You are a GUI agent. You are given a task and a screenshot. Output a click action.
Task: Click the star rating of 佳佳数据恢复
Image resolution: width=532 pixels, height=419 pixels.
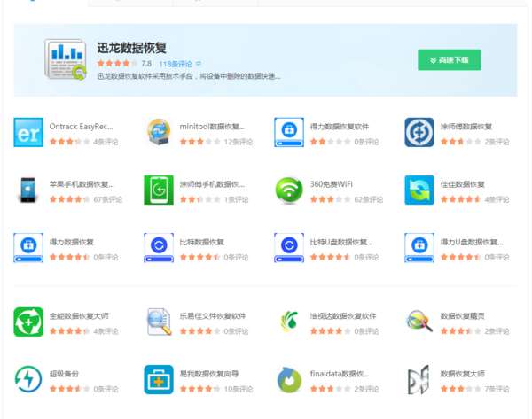pyautogui.click(x=460, y=199)
